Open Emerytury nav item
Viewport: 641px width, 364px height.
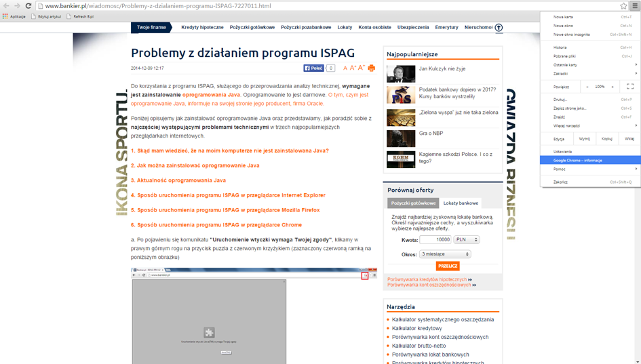[446, 27]
